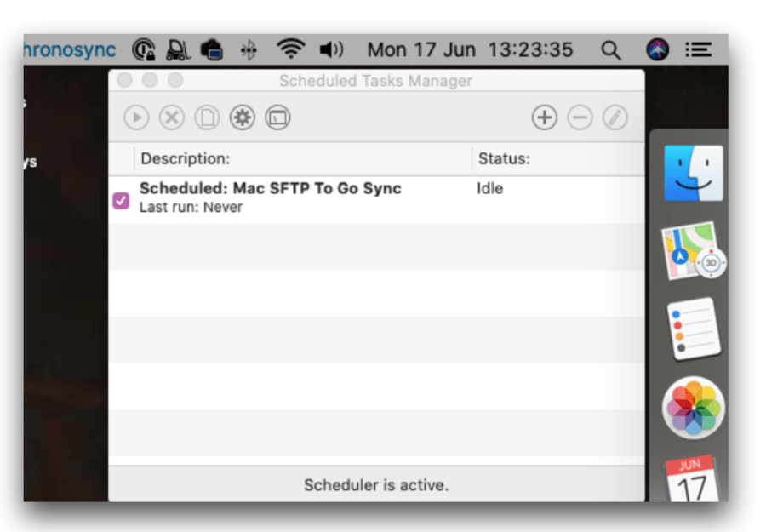Image resolution: width=766 pixels, height=532 pixels.
Task: Disable the Mac SFTP To Go Sync checkbox
Action: (x=121, y=200)
